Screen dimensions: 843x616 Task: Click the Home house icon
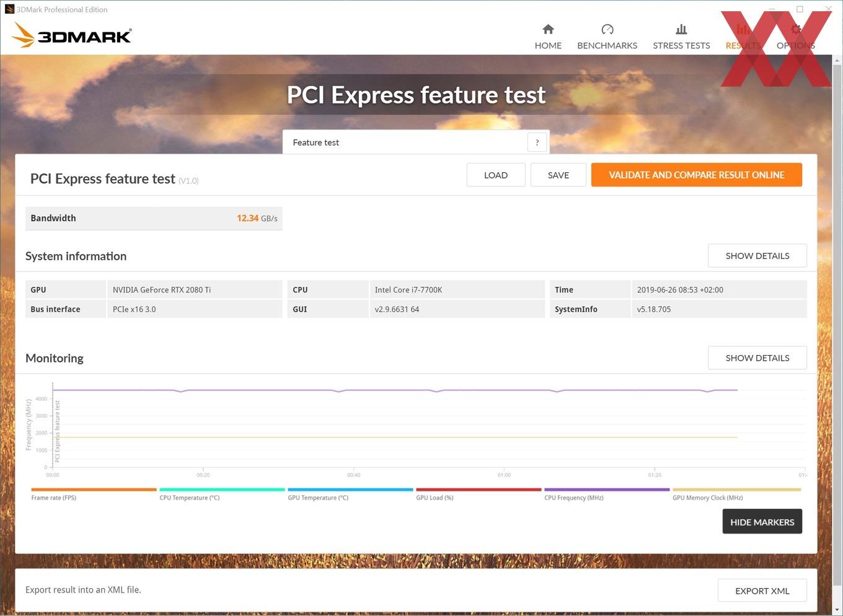click(548, 29)
